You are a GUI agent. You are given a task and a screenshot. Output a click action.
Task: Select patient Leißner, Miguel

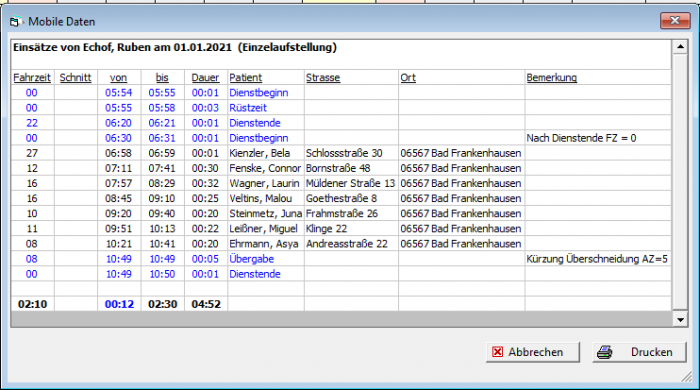click(263, 229)
